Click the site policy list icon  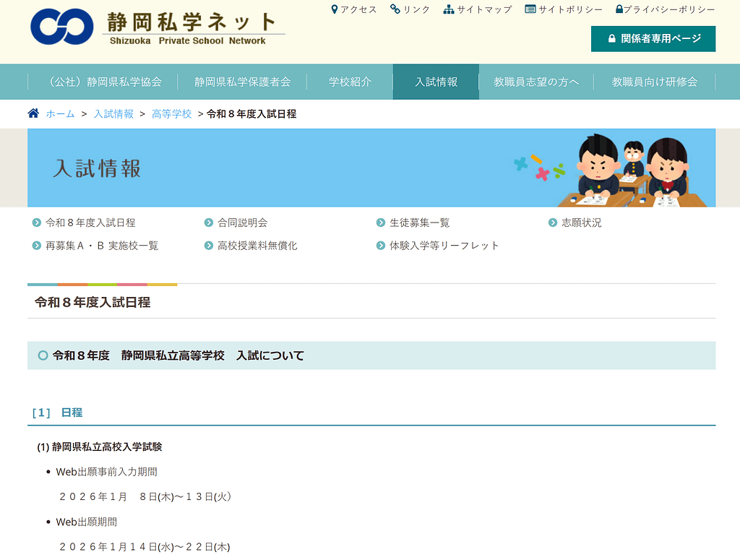pos(530,9)
